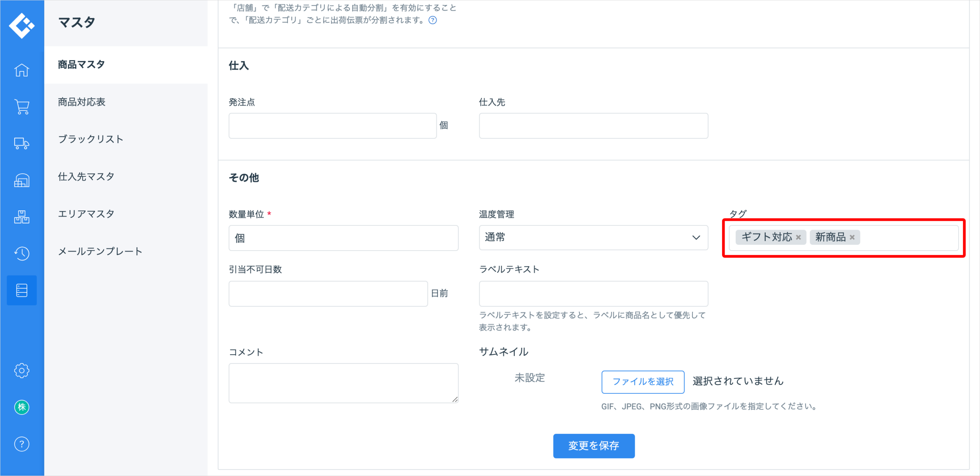Remove the ギフト対応 tag
The width and height of the screenshot is (980, 476).
coord(798,238)
